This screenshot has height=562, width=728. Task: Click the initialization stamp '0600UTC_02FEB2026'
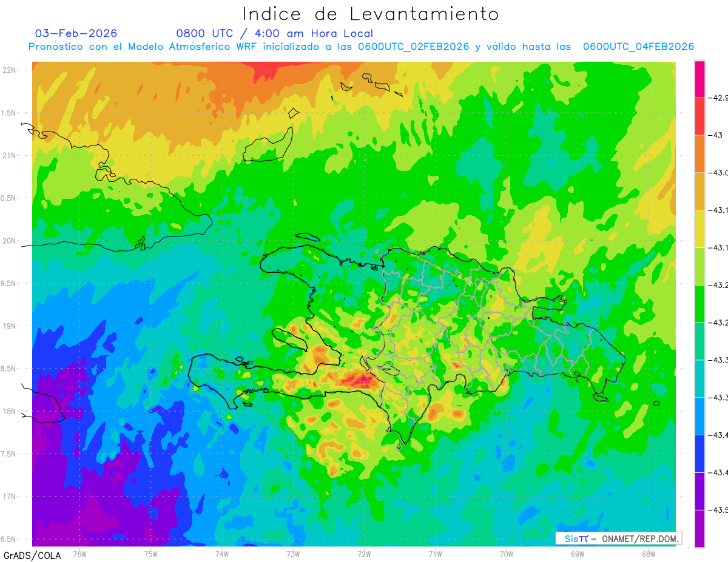pos(413,47)
